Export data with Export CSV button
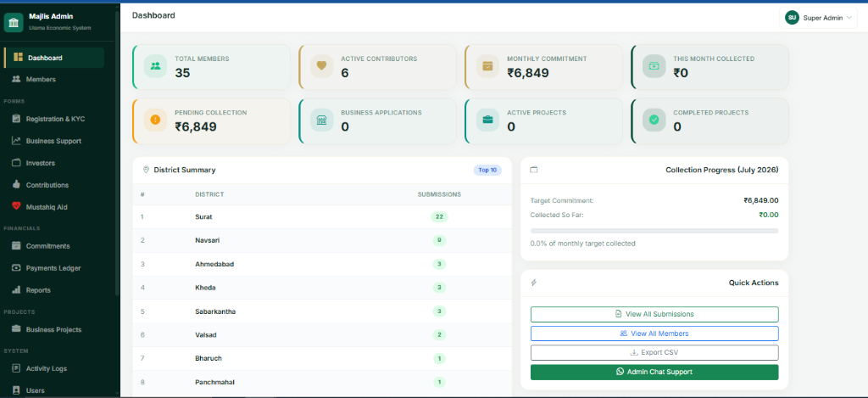The image size is (868, 398). [x=654, y=352]
